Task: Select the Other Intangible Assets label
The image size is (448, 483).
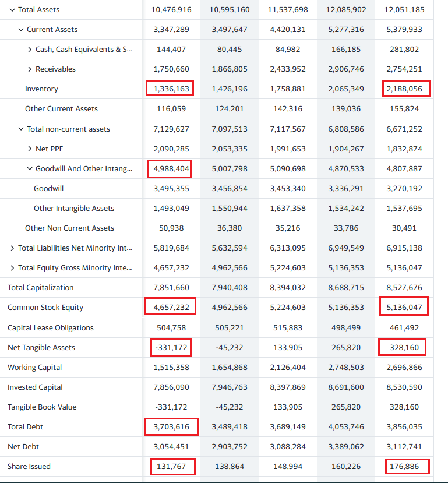Action: (x=74, y=209)
